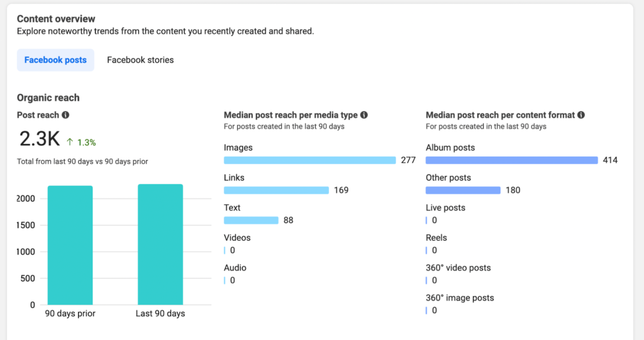Select the Links reach bar

tap(276, 190)
